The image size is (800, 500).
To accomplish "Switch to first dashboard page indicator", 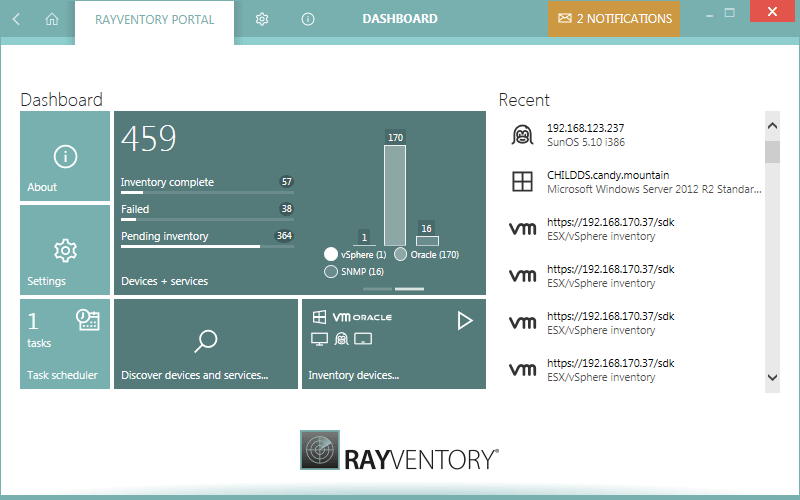I will 378,289.
